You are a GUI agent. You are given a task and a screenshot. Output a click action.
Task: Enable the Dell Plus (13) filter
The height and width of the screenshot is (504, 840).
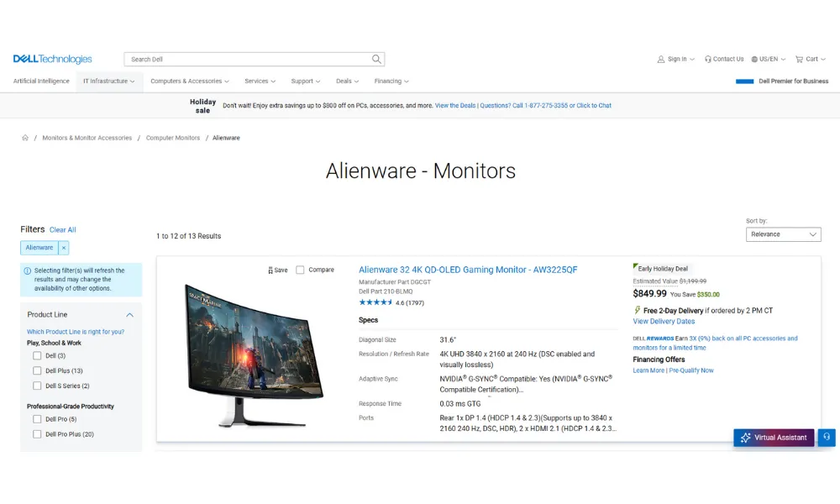[x=37, y=370]
